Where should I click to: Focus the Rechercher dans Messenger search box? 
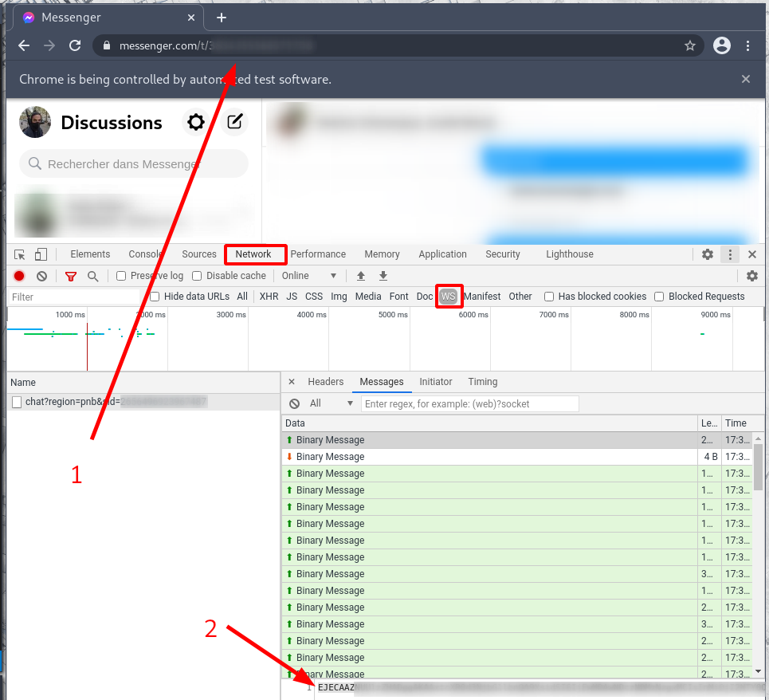tap(133, 164)
